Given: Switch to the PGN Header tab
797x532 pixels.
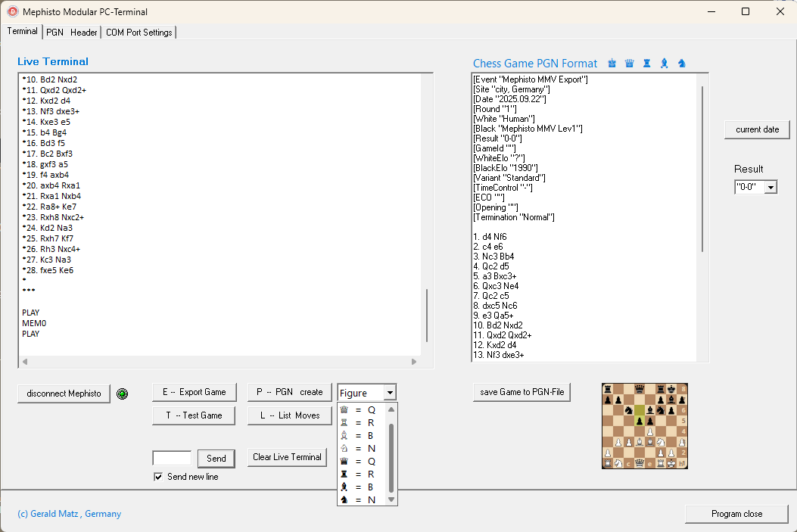Looking at the screenshot, I should tap(72, 33).
